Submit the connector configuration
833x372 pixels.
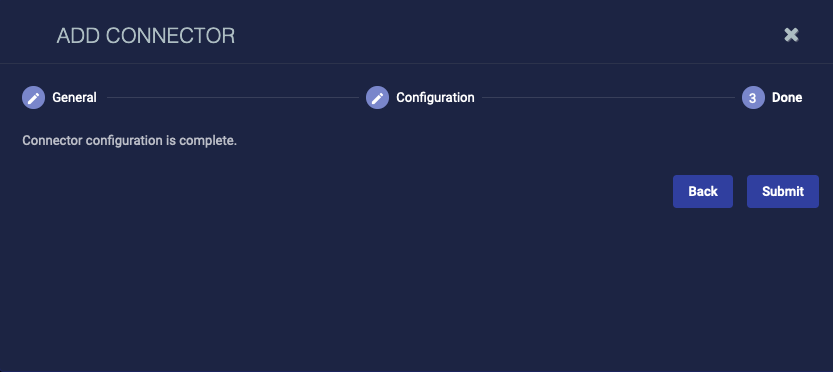(x=783, y=191)
